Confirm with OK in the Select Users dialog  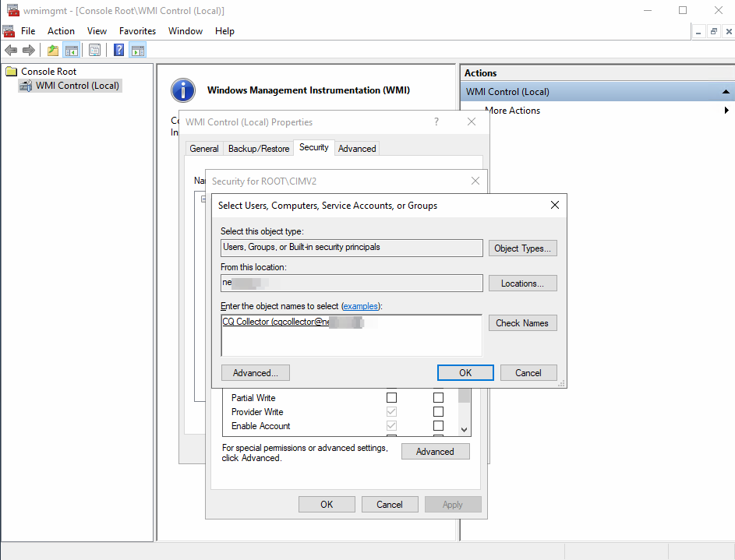pos(465,373)
